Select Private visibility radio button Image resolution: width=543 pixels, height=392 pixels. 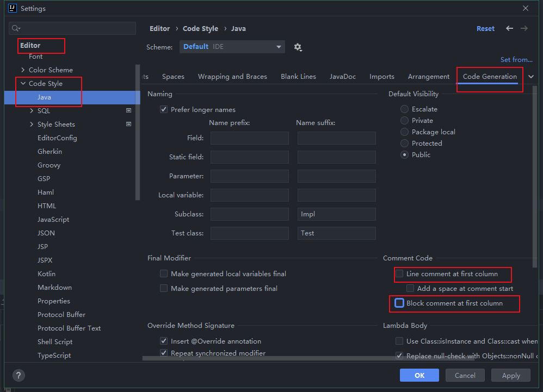404,120
